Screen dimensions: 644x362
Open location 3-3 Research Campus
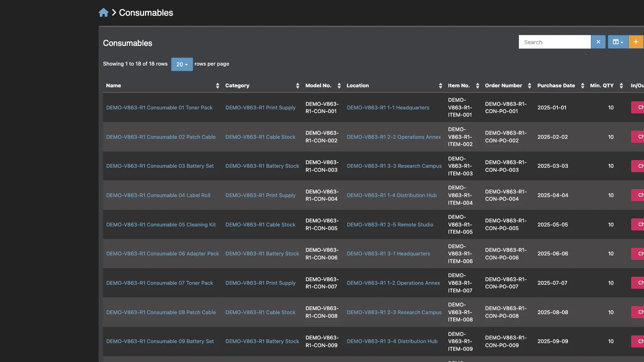coord(394,166)
